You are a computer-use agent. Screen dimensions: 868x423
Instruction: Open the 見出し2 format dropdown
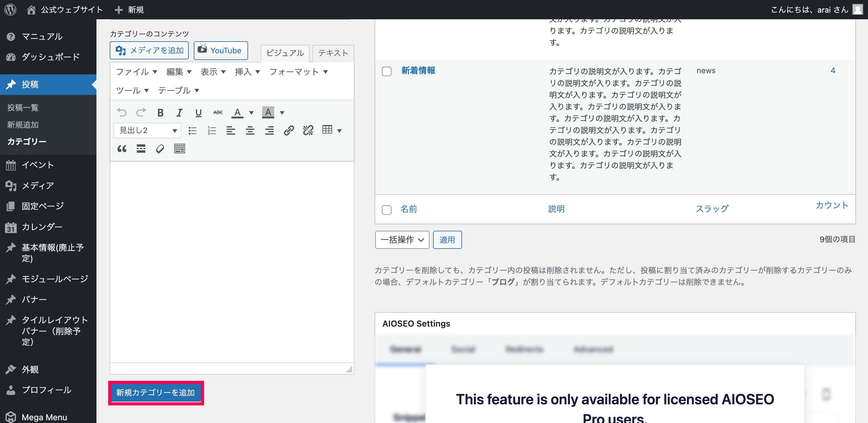coord(147,130)
